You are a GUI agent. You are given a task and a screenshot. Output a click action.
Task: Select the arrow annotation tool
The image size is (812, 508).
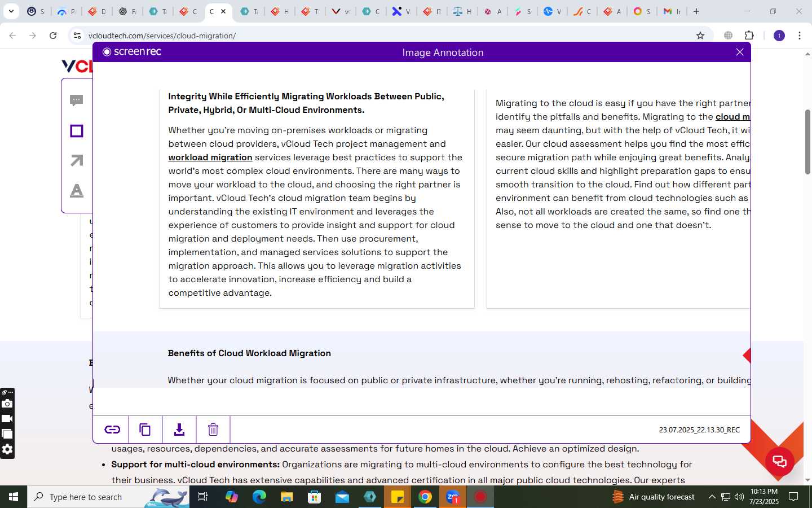pyautogui.click(x=77, y=160)
